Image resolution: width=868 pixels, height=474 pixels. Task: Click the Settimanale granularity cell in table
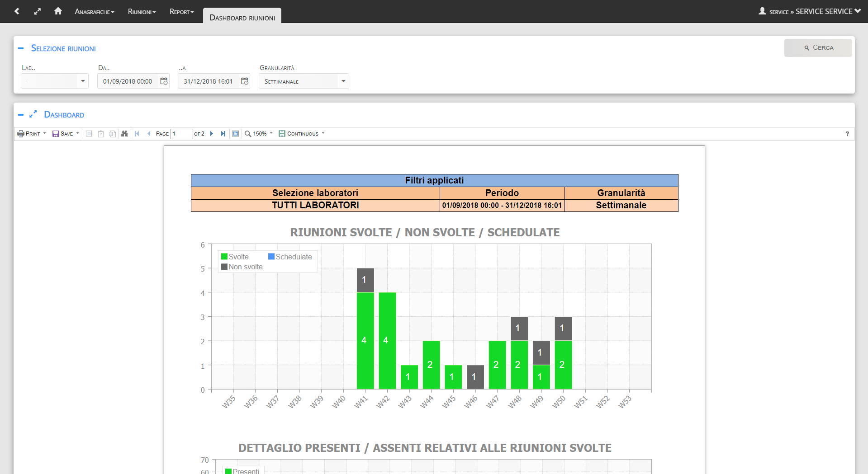[621, 205]
